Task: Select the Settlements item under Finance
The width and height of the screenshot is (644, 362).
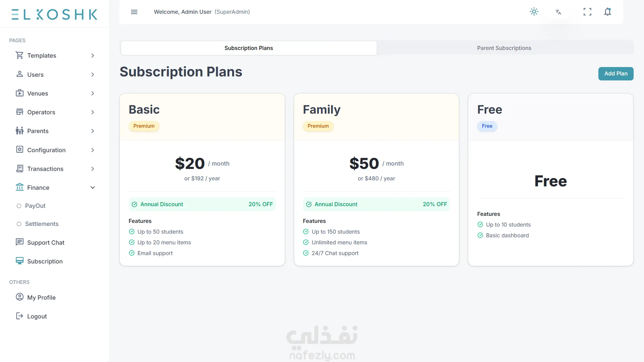Action: 38,224
